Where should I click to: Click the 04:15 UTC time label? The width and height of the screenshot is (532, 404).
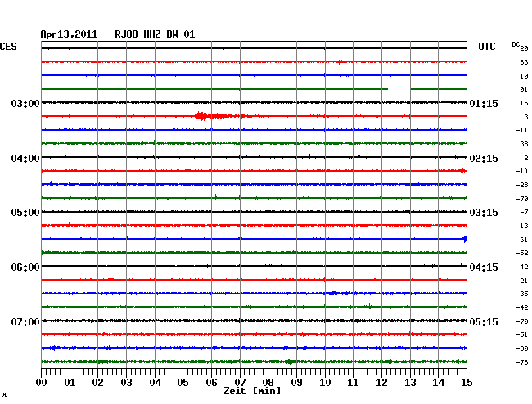pos(484,267)
